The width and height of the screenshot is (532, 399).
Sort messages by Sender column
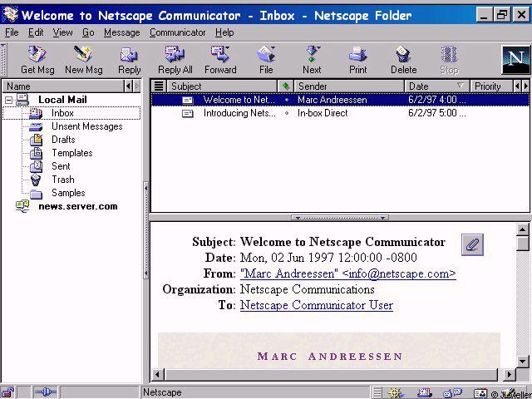[x=349, y=86]
